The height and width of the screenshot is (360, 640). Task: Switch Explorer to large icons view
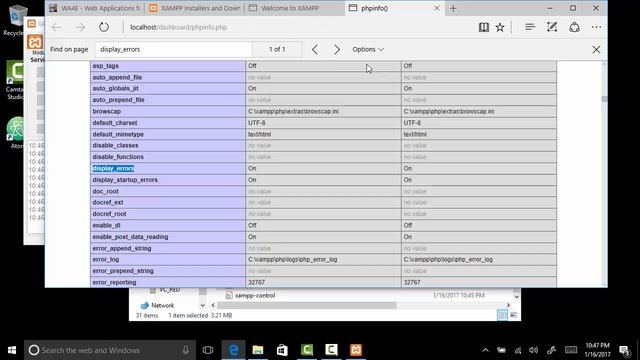513,315
